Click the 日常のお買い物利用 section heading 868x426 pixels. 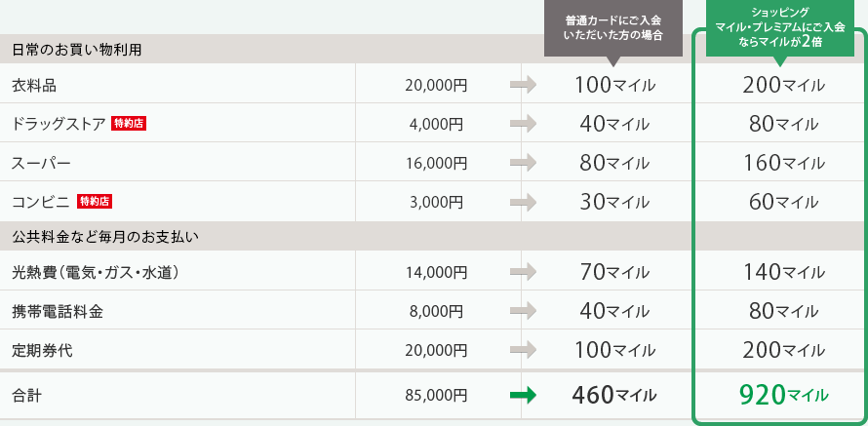click(77, 50)
